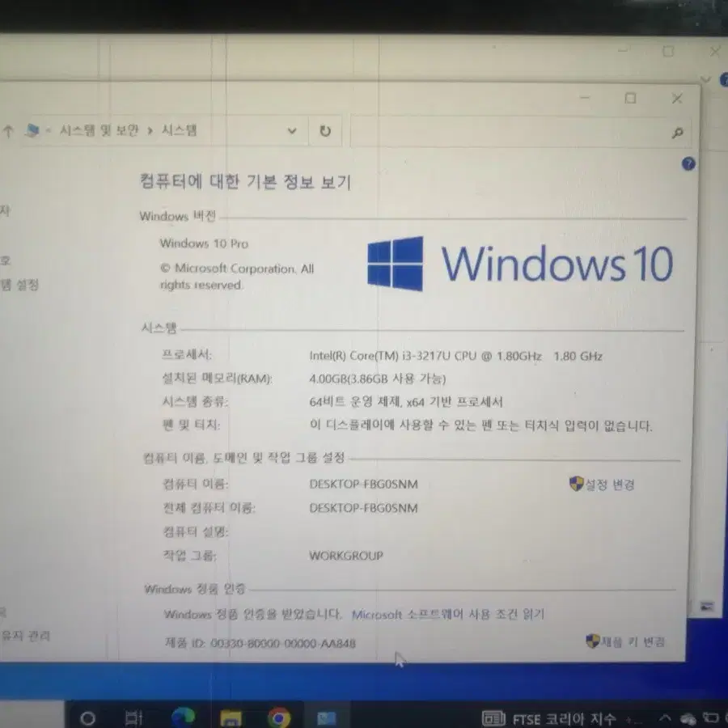
Task: Select the Intel Core i3-3217U processor value
Action: [x=456, y=356]
